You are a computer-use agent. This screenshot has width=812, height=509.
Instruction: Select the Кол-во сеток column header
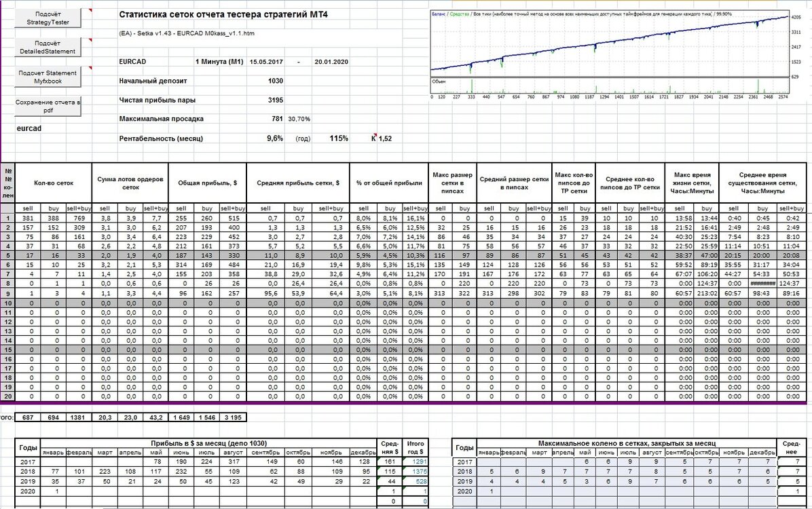click(x=54, y=183)
